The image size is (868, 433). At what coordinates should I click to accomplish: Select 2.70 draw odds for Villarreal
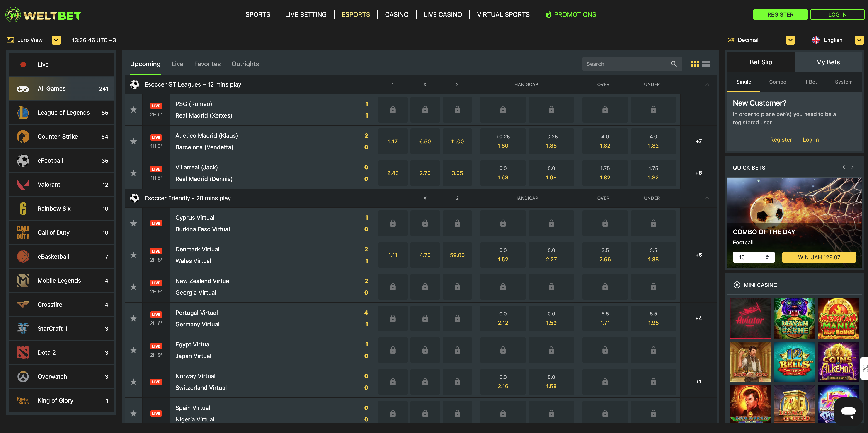pyautogui.click(x=425, y=173)
